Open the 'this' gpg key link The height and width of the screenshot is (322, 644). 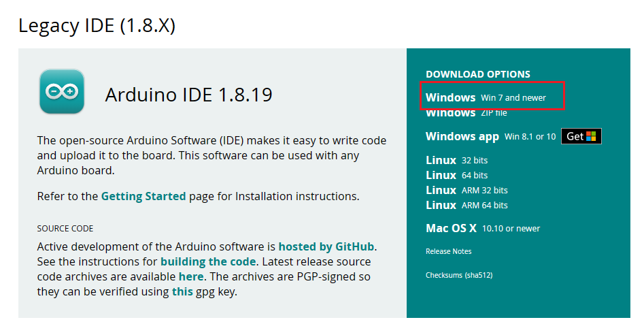182,291
